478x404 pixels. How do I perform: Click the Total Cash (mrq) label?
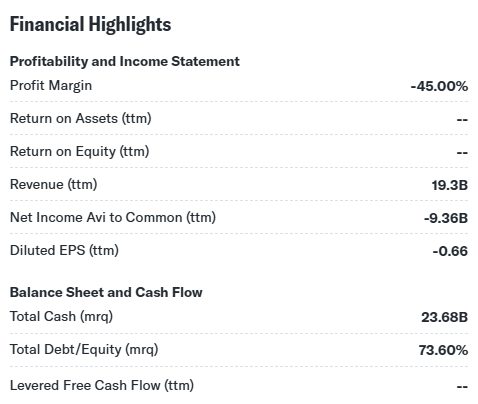(61, 316)
